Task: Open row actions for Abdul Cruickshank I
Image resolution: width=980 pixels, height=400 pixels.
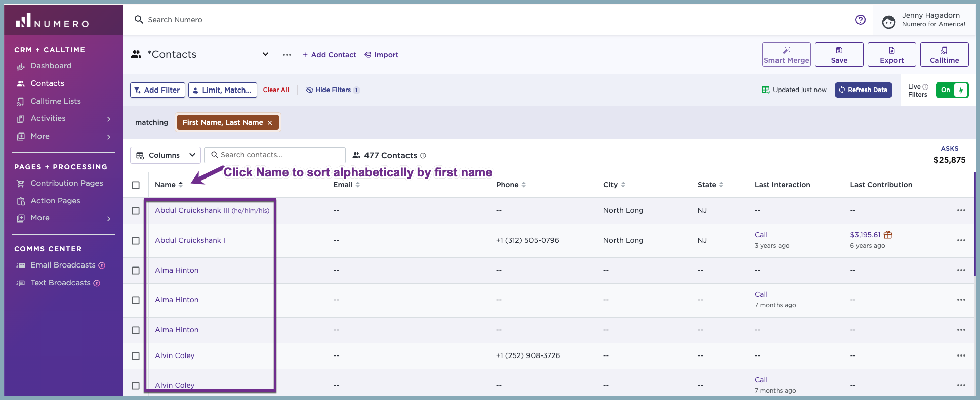Action: pos(961,240)
